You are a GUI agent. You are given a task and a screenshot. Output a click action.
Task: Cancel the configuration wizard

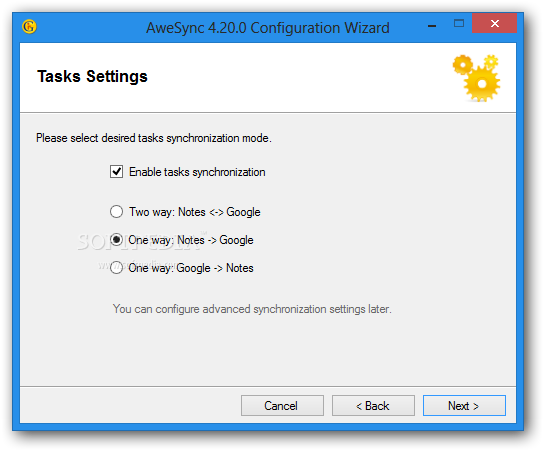click(282, 405)
